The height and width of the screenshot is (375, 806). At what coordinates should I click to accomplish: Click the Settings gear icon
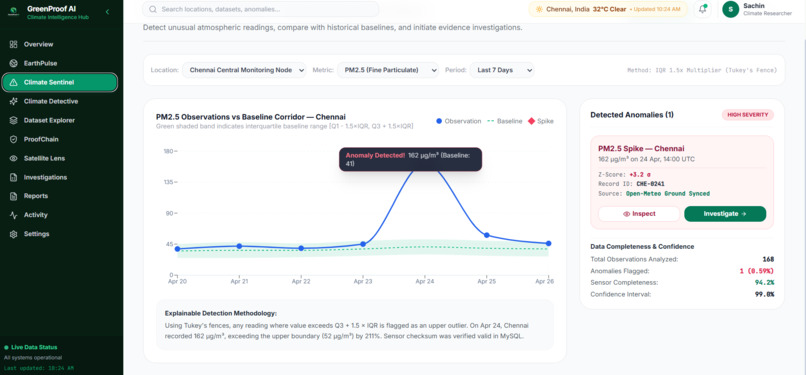tap(14, 234)
